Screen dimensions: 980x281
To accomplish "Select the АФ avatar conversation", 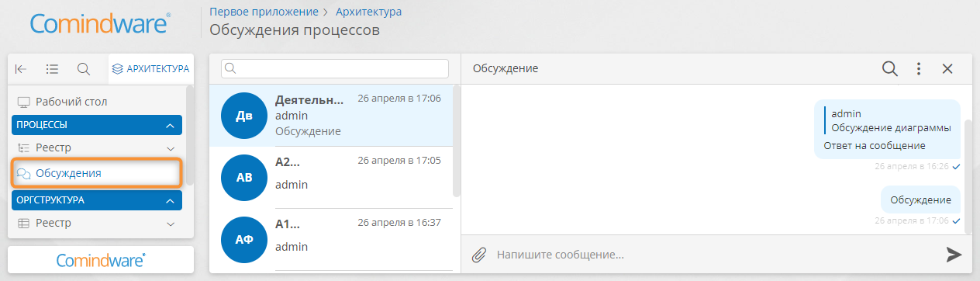I will click(244, 239).
